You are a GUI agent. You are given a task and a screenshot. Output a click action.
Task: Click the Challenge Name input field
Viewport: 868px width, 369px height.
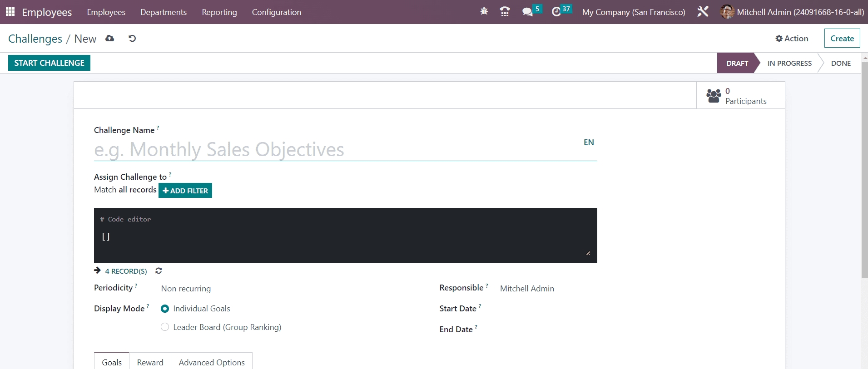[336, 150]
